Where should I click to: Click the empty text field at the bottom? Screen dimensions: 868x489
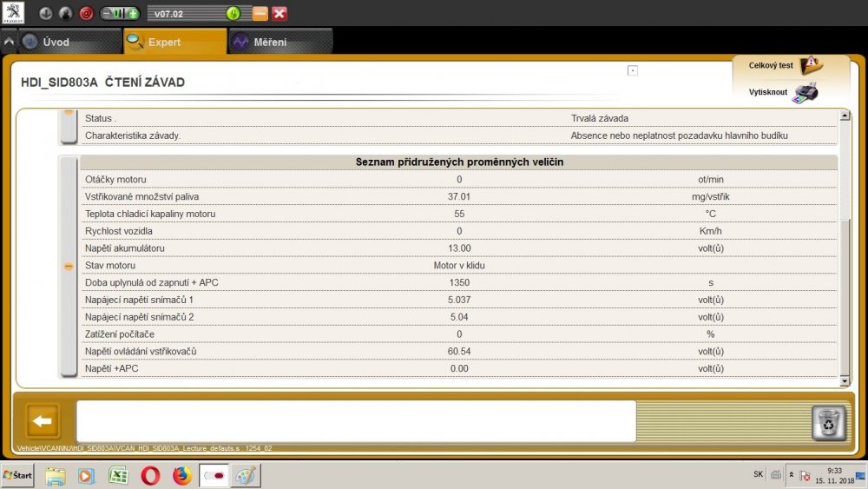click(356, 421)
